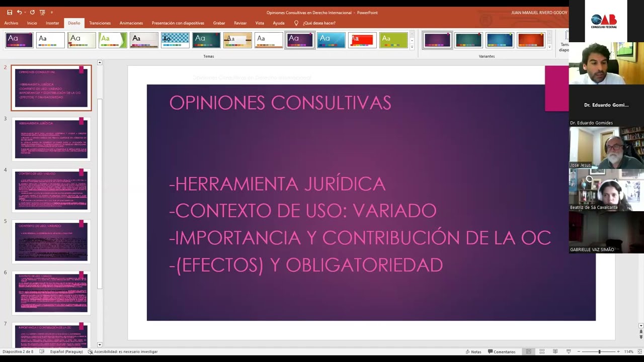Switch to Slide Sorter view

click(x=542, y=352)
